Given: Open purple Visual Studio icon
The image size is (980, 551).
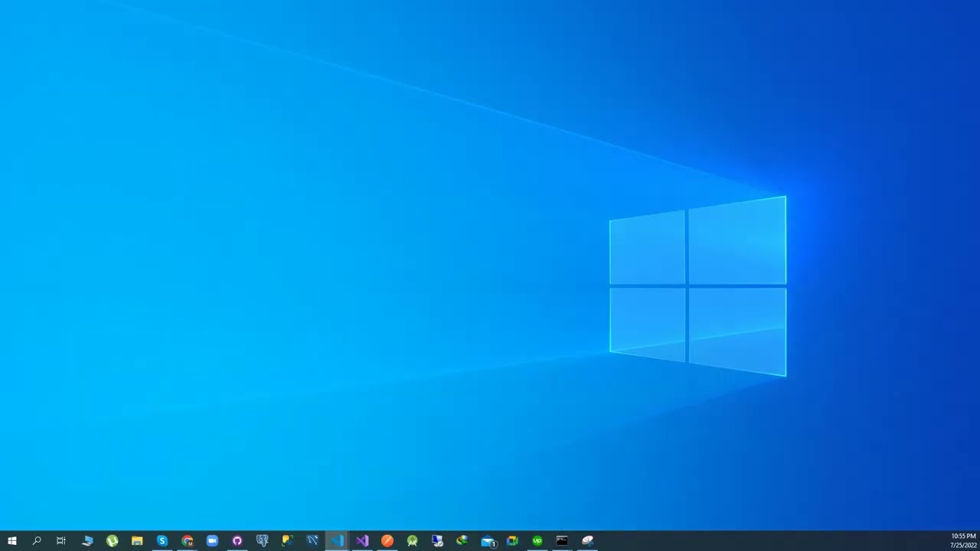Looking at the screenshot, I should point(362,541).
